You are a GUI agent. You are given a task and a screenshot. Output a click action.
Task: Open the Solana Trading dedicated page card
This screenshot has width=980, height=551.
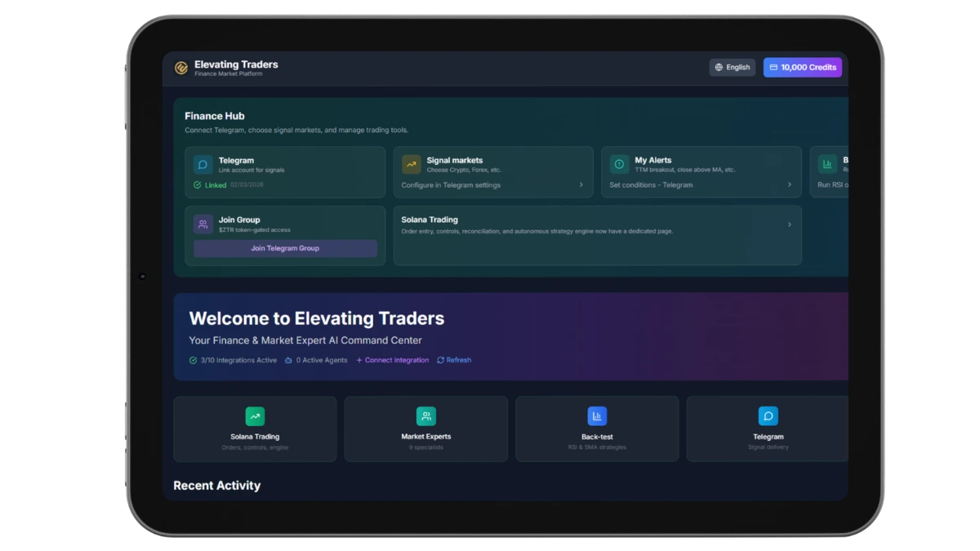(x=598, y=236)
